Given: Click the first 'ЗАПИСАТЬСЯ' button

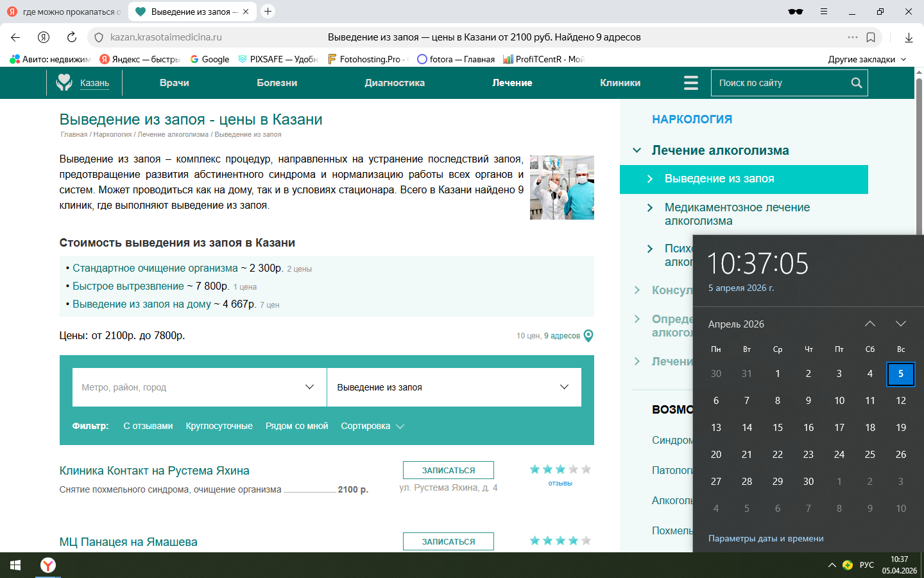Looking at the screenshot, I should click(x=448, y=470).
